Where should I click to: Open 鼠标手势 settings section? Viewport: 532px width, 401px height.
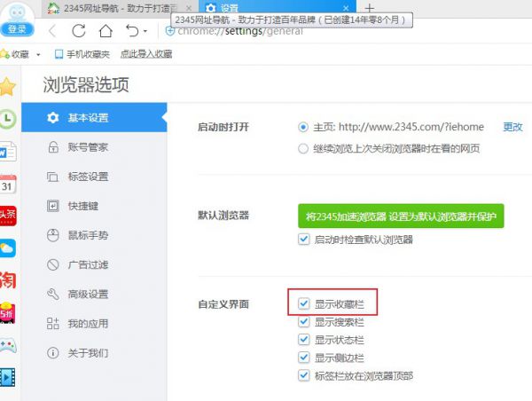94,235
